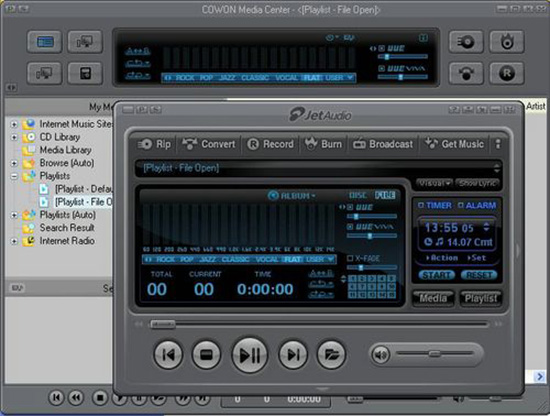Enable the X-FADE checkbox

tap(350, 259)
